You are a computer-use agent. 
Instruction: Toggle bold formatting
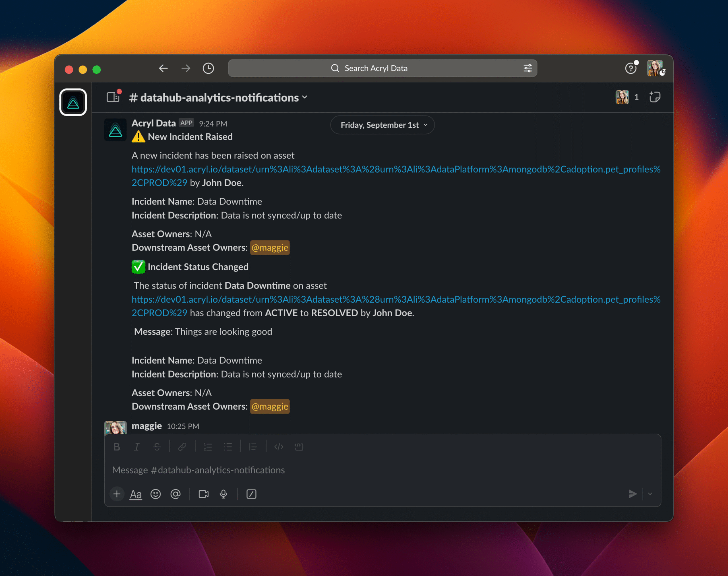coord(117,447)
